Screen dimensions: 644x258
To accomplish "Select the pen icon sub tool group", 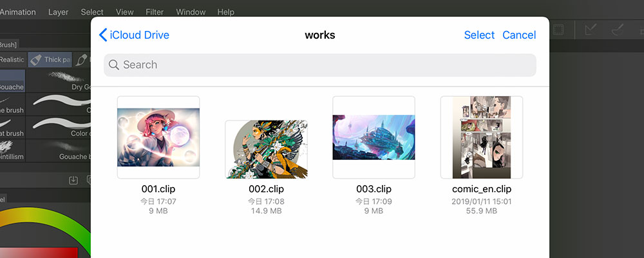I will pyautogui.click(x=82, y=59).
